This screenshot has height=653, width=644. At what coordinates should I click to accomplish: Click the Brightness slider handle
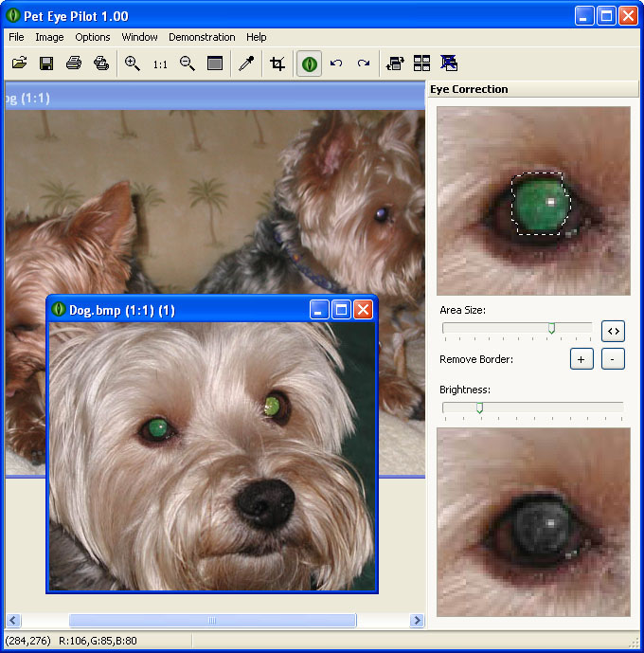click(479, 408)
